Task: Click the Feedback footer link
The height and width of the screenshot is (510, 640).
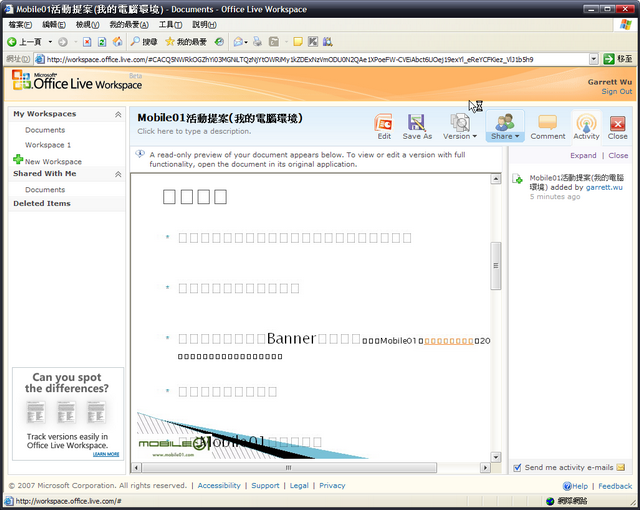Action: [615, 486]
